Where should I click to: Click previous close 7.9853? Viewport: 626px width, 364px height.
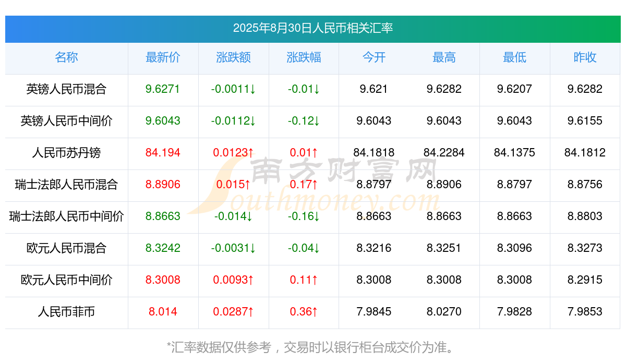585,312
